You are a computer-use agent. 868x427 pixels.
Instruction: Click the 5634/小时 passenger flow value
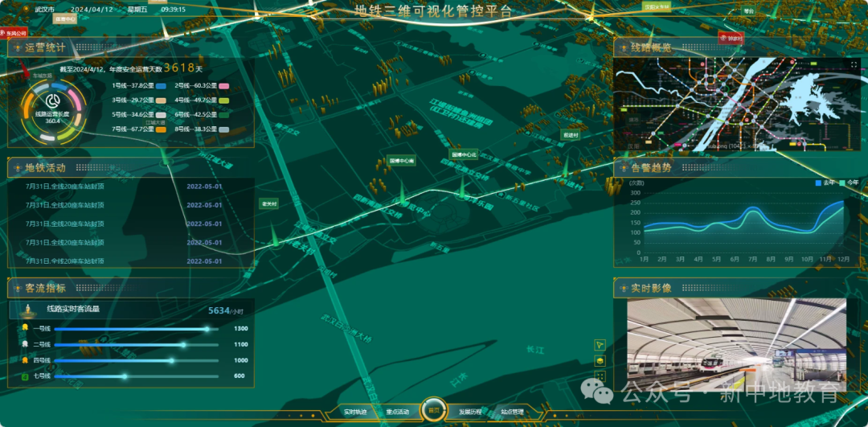[225, 311]
